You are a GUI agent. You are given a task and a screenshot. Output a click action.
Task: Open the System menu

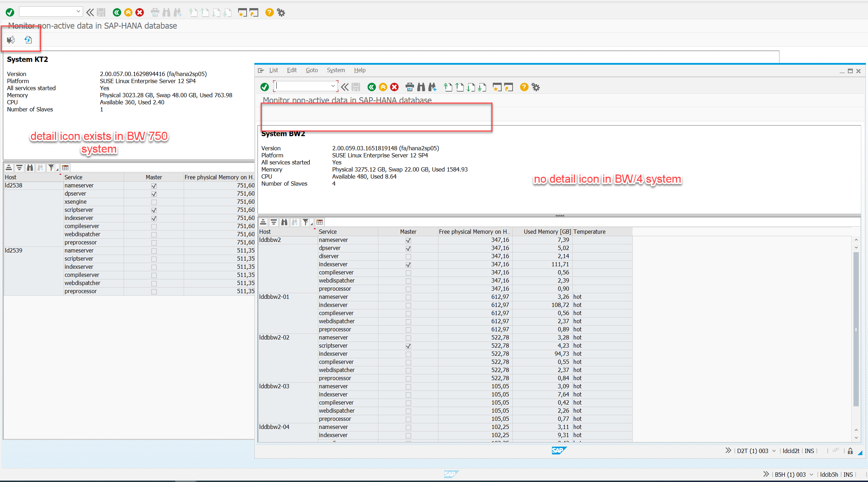[x=336, y=70]
